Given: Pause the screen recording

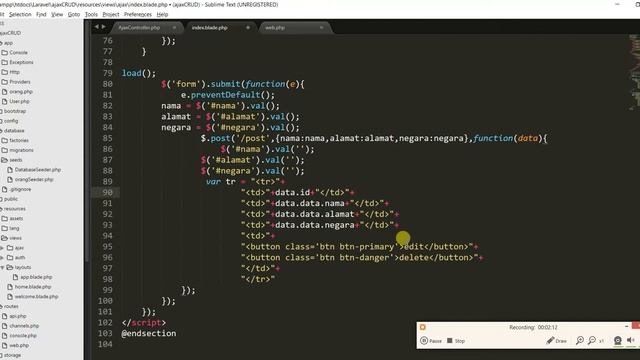Looking at the screenshot, I should click(x=431, y=340).
